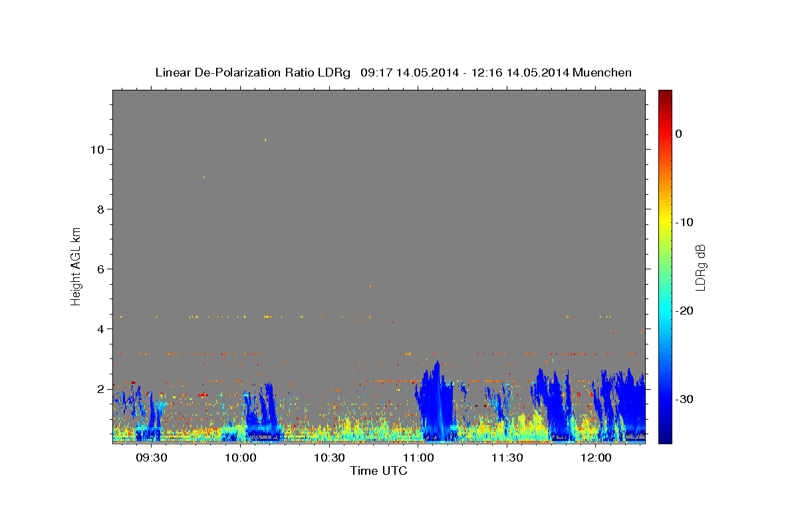Click the blue echo plume just after 10:00

pyautogui.click(x=261, y=412)
